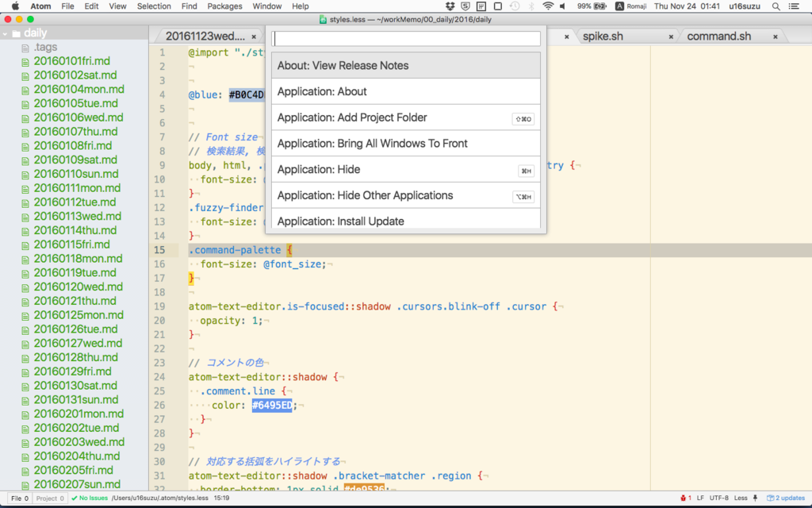This screenshot has height=508, width=812.
Task: Click line number 15 in gutter
Action: click(159, 250)
